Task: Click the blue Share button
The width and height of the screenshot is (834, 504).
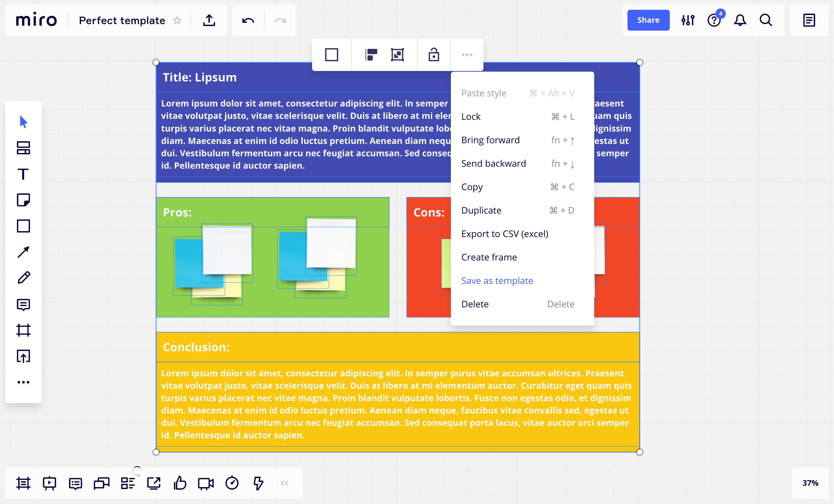Action: (648, 20)
